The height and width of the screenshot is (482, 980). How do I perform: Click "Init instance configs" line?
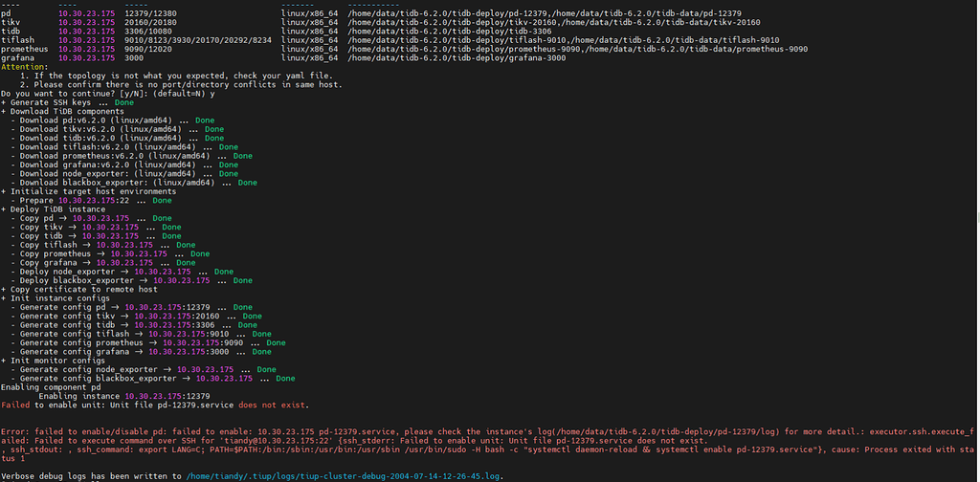(56, 298)
